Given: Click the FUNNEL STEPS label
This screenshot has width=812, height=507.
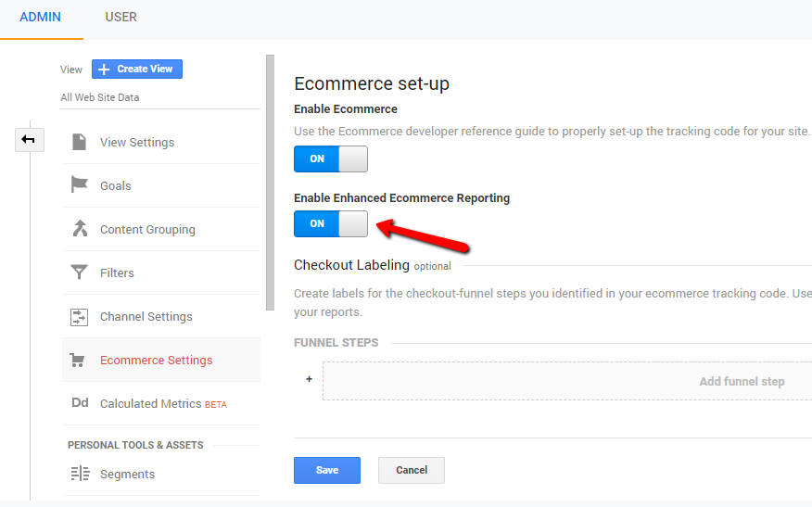Looking at the screenshot, I should (x=336, y=343).
